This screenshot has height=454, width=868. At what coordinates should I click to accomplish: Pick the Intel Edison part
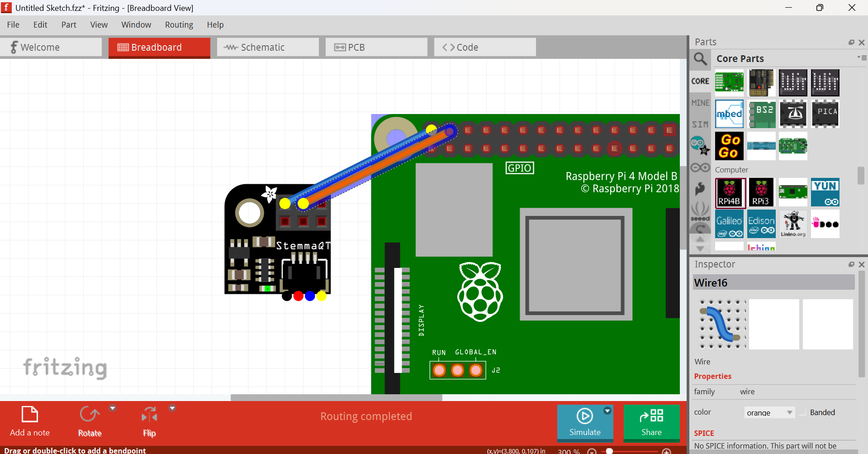pyautogui.click(x=762, y=224)
